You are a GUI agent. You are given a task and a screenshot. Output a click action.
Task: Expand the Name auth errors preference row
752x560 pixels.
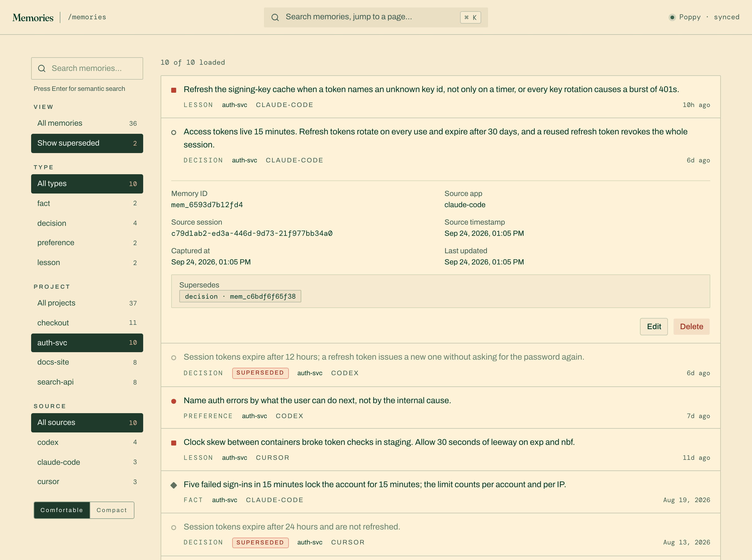pos(440,408)
